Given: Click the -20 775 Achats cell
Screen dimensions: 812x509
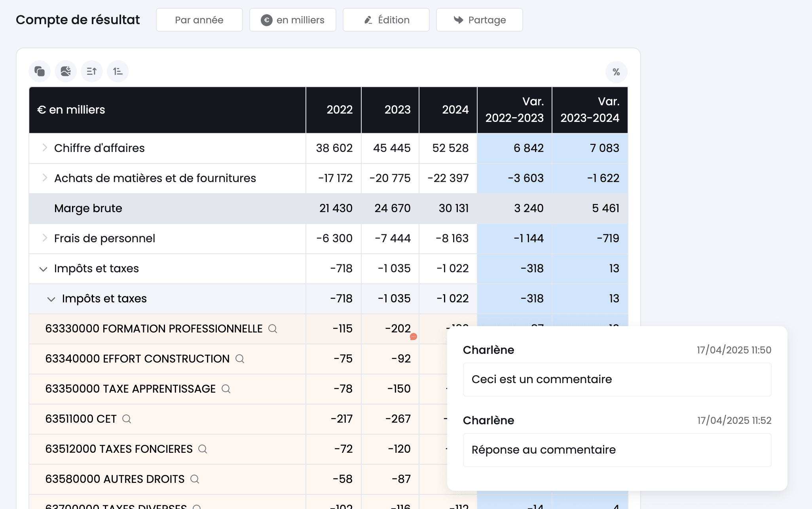Looking at the screenshot, I should point(390,178).
